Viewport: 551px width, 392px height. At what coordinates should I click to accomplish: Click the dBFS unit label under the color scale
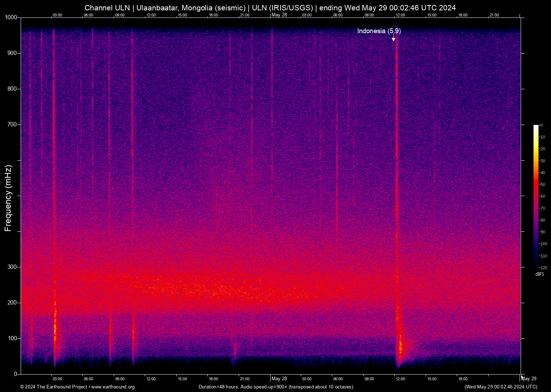tap(540, 274)
